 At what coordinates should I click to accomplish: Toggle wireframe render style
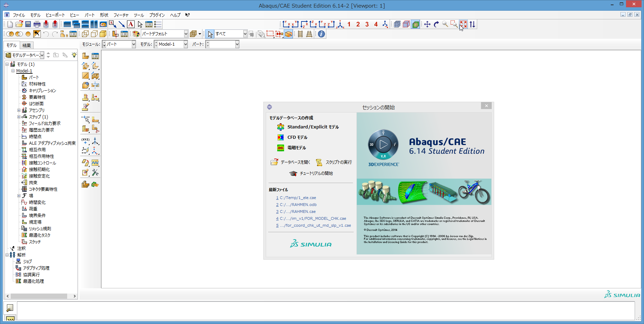click(85, 34)
